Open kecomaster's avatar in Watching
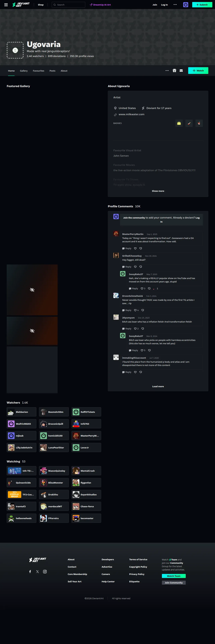 76,518
